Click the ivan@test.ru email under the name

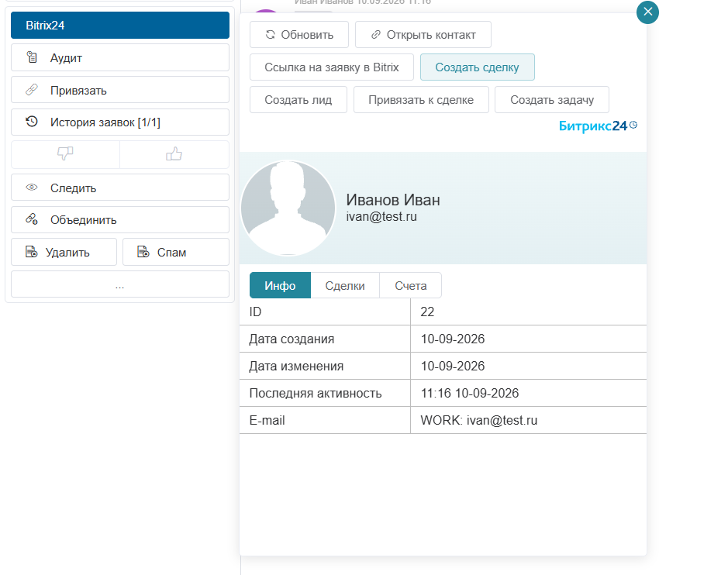(381, 217)
